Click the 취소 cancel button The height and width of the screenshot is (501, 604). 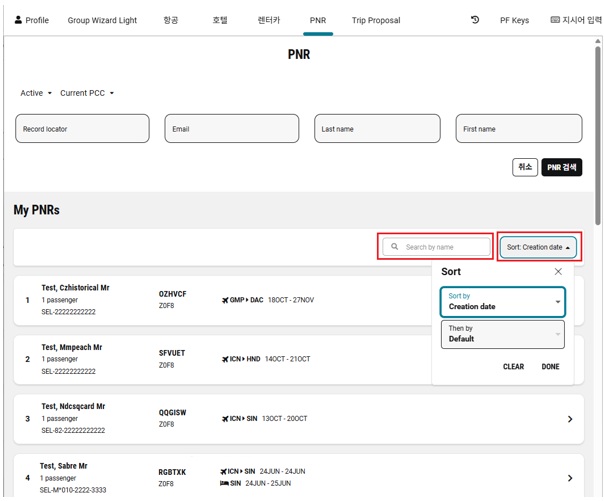[x=524, y=167]
